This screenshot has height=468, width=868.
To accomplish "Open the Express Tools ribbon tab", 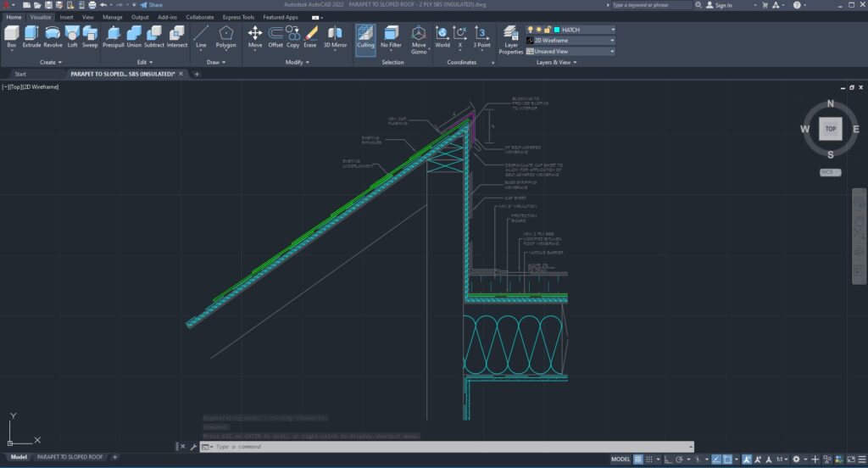I will 238,17.
